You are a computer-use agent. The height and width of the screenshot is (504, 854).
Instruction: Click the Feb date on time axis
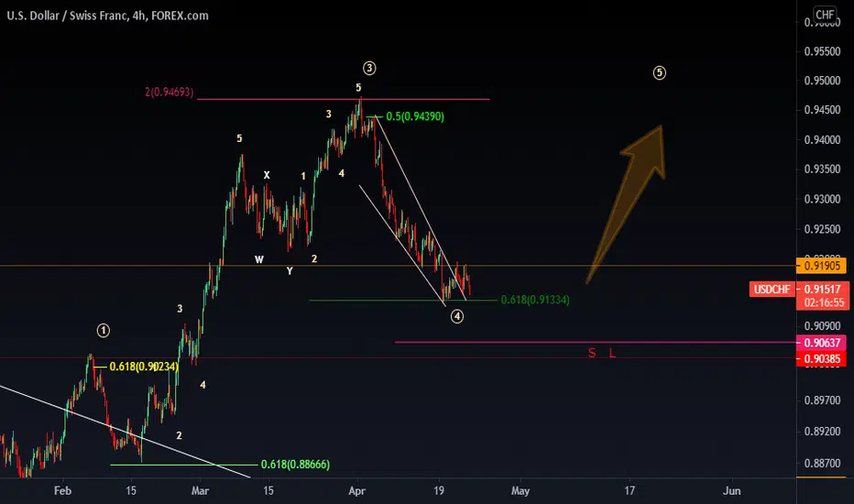tap(62, 491)
